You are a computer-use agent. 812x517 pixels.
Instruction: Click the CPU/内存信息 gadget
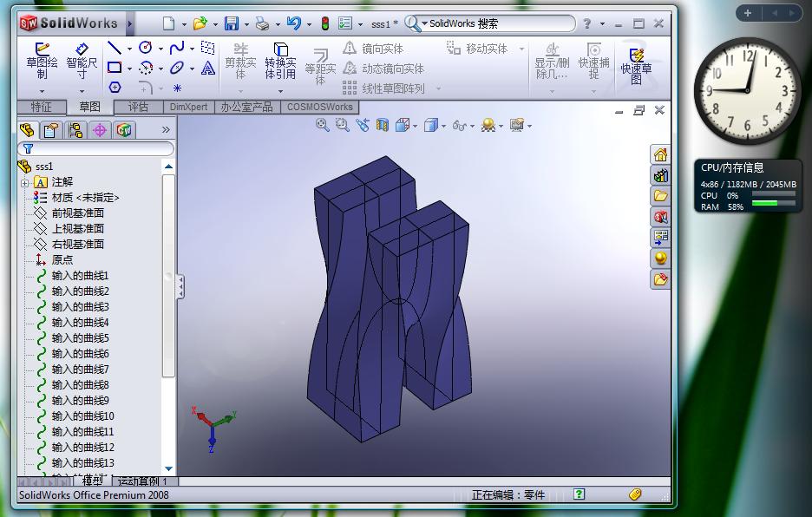[748, 187]
